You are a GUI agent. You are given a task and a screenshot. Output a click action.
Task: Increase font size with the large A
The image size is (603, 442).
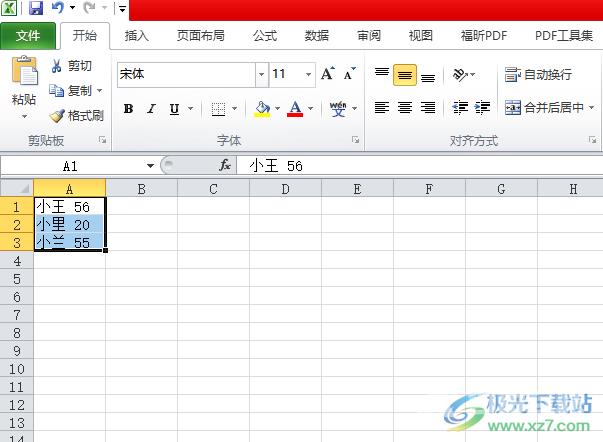click(x=328, y=73)
